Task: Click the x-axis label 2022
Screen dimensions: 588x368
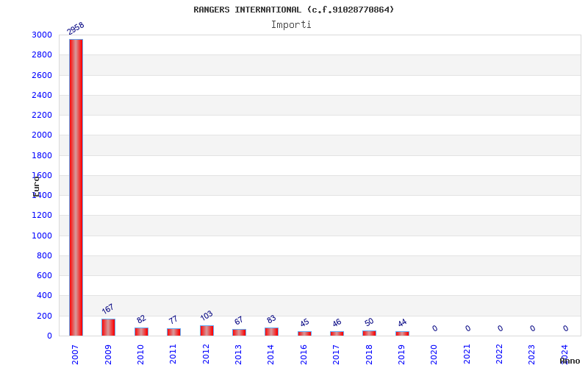Action: pos(499,354)
